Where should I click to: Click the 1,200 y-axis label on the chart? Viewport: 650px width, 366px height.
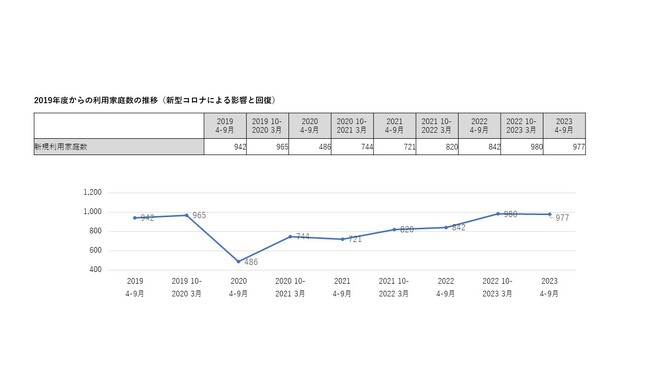coord(92,192)
